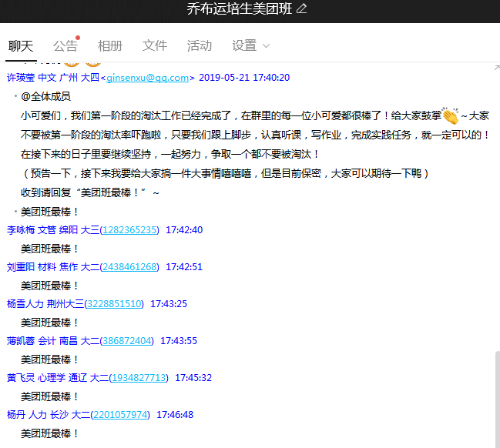Open QQ number link 386872404
This screenshot has width=500, height=448.
coord(127,341)
